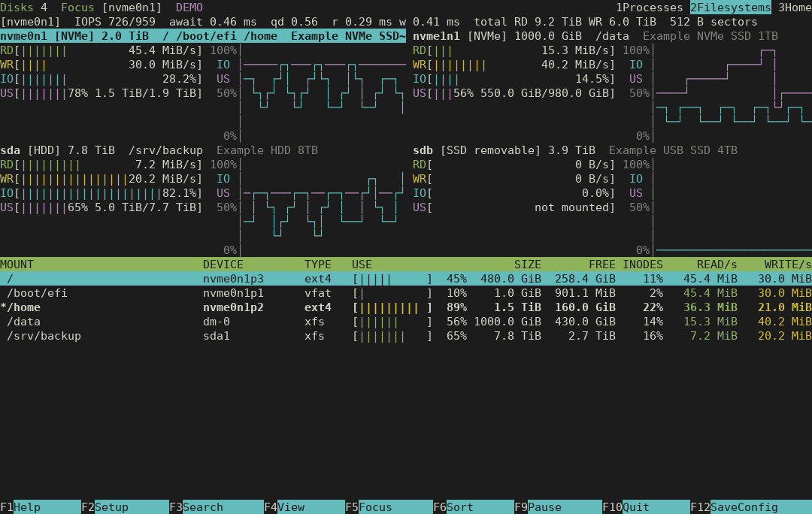Switch to the 1Processes tab
Viewport: 812px width, 514px height.
click(649, 8)
